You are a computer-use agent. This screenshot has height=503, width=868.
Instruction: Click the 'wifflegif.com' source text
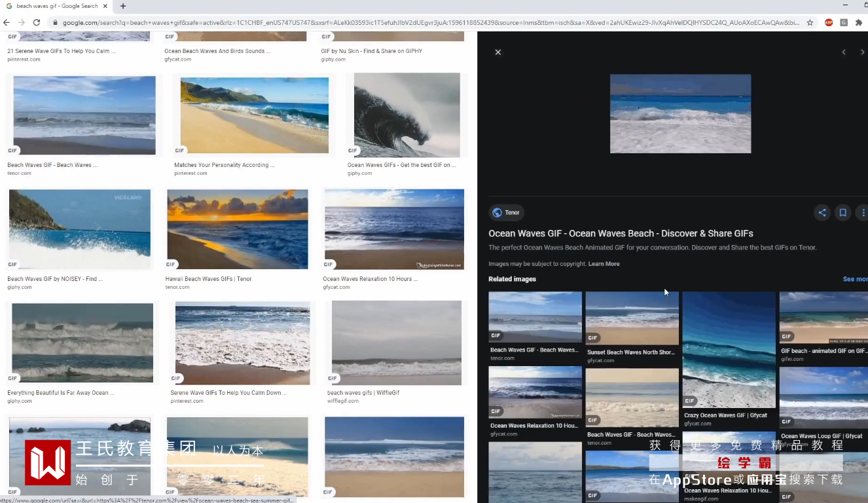pyautogui.click(x=343, y=401)
